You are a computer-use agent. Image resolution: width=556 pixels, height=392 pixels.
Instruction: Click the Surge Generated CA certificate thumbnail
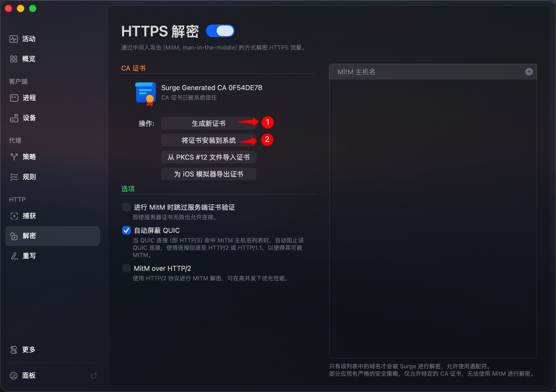tap(146, 94)
